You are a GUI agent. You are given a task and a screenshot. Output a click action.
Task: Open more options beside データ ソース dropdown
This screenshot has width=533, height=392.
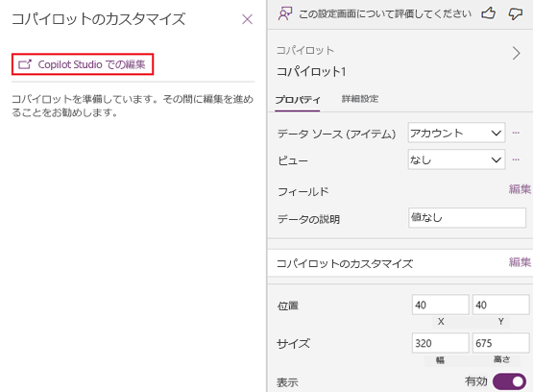516,133
